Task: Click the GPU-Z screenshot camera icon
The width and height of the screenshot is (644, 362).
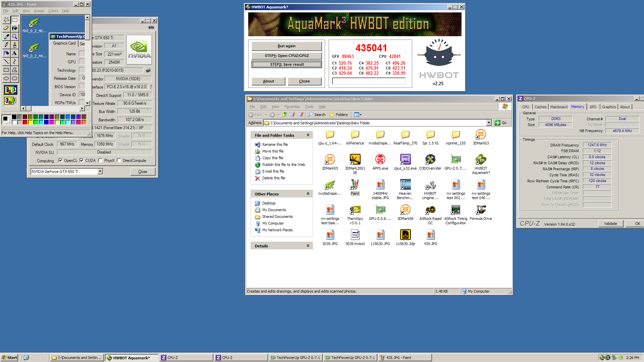Action: [151, 27]
